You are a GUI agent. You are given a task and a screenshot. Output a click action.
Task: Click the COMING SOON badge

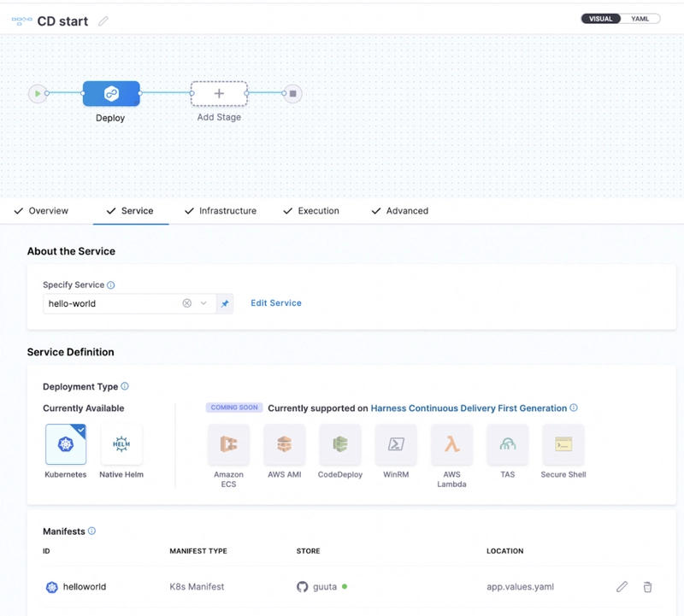(x=234, y=408)
